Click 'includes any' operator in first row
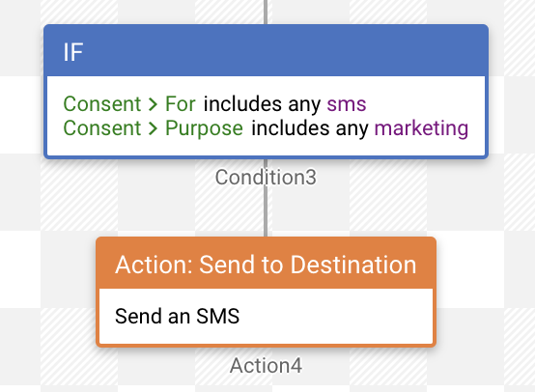Viewport: 535px width, 392px height. point(262,104)
